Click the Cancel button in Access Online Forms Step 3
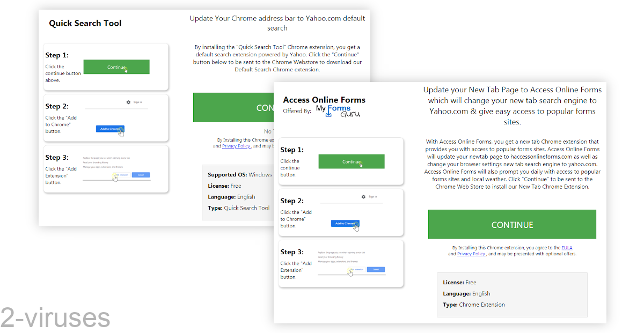 (x=376, y=269)
